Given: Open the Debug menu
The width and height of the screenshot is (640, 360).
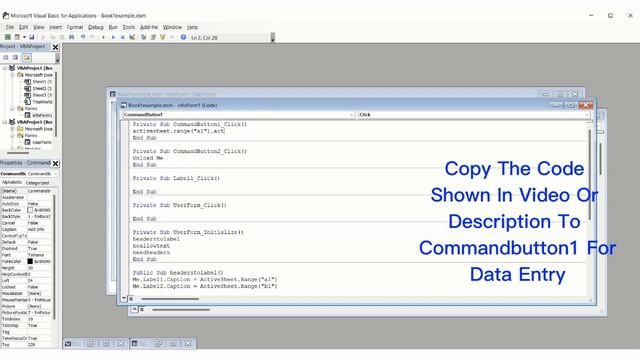Looking at the screenshot, I should coord(96,27).
